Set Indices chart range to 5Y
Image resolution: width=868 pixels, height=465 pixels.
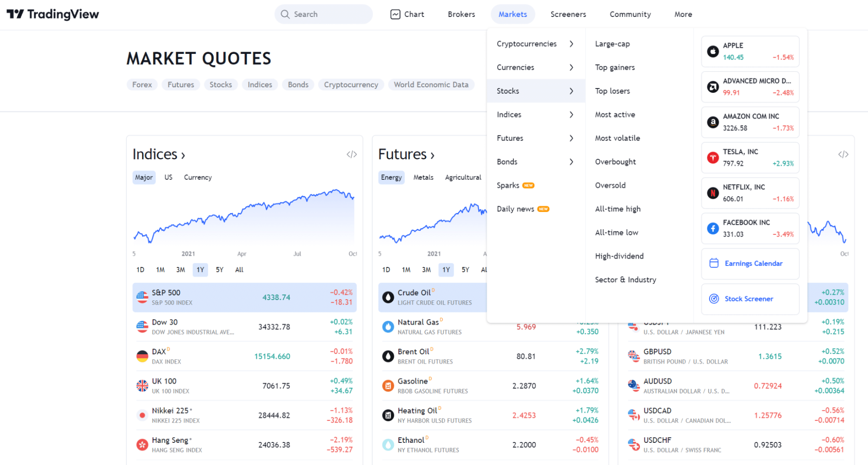(x=220, y=270)
